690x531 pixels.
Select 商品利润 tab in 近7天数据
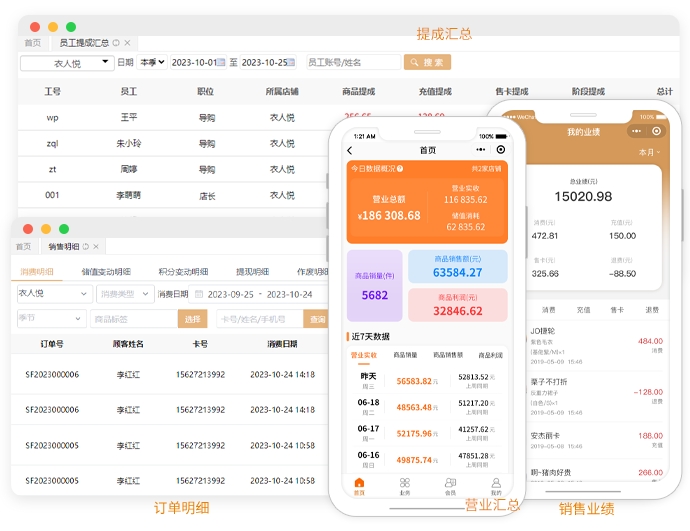tap(490, 355)
